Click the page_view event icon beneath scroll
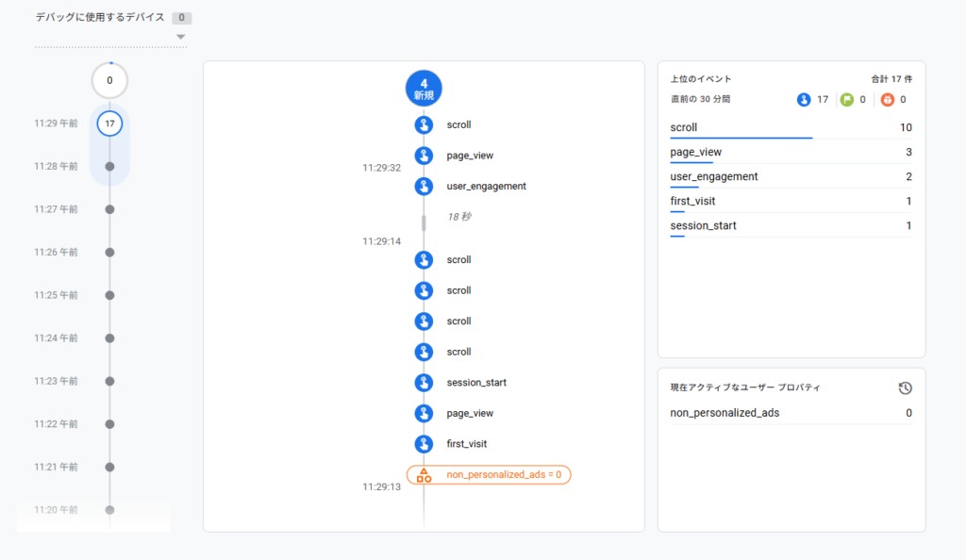This screenshot has height=560, width=966. 423,155
